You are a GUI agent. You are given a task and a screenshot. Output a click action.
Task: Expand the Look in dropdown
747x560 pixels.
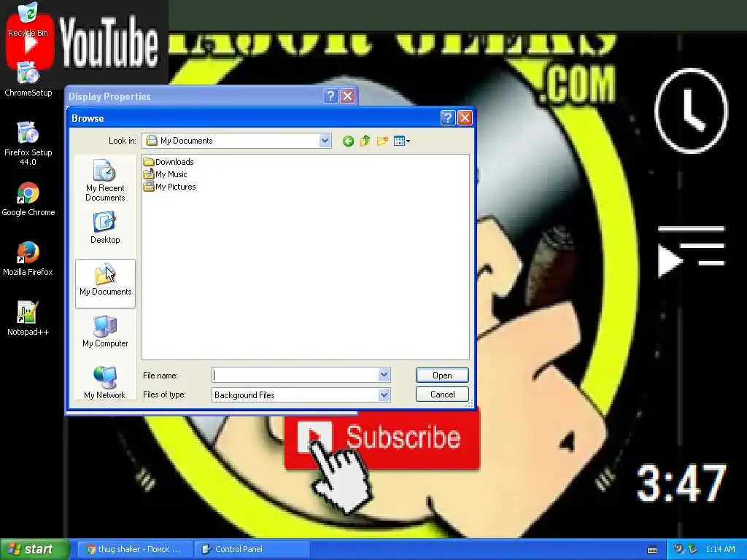click(325, 141)
